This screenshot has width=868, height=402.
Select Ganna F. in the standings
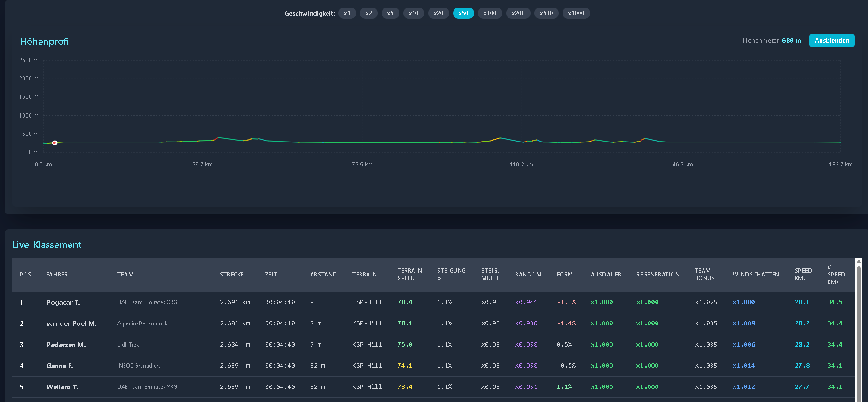[x=60, y=366]
